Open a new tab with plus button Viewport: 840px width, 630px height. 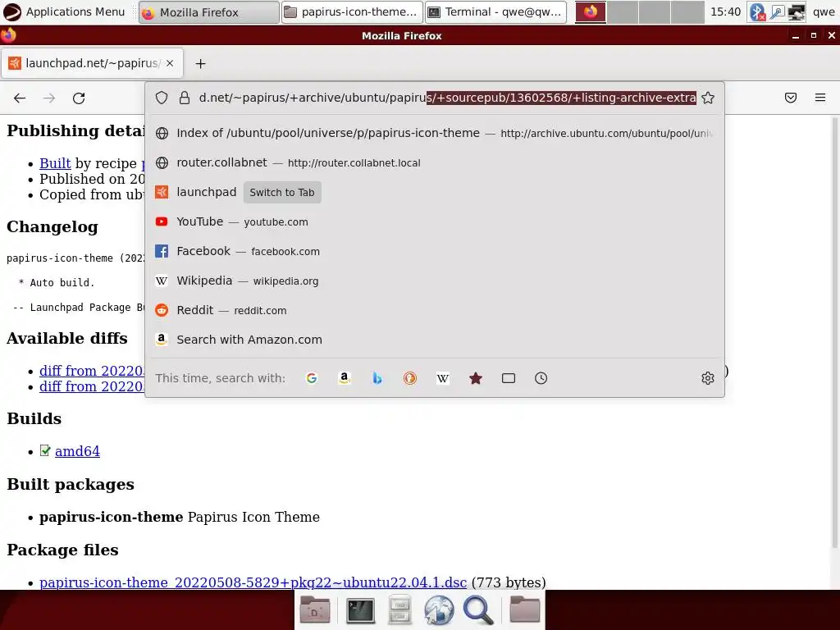point(200,64)
